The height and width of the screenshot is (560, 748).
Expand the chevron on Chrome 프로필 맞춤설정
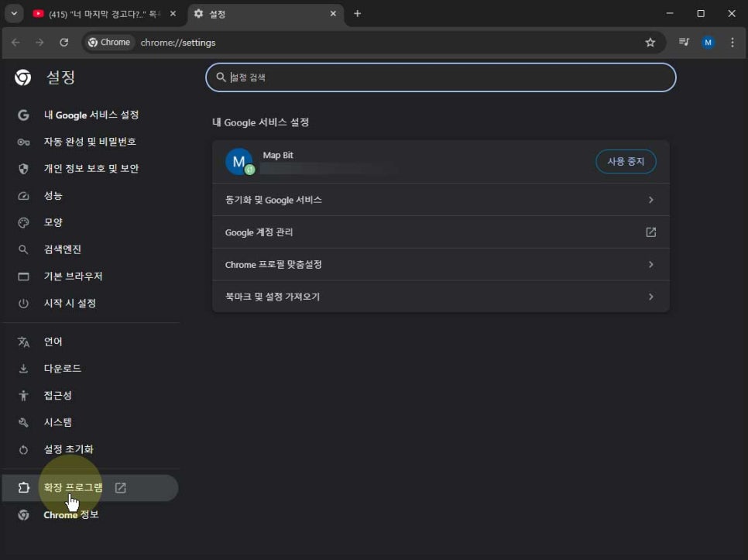point(650,265)
